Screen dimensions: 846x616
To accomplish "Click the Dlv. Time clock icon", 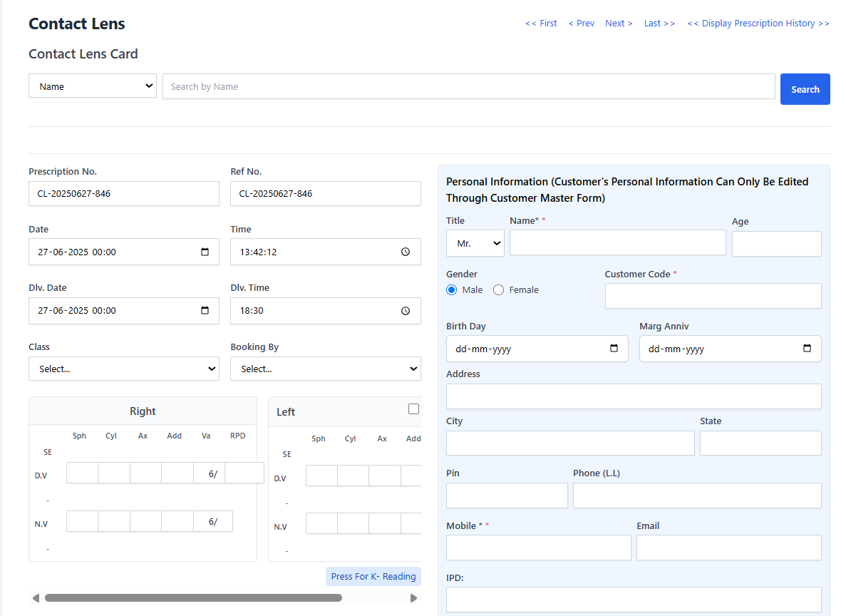I will [x=406, y=311].
